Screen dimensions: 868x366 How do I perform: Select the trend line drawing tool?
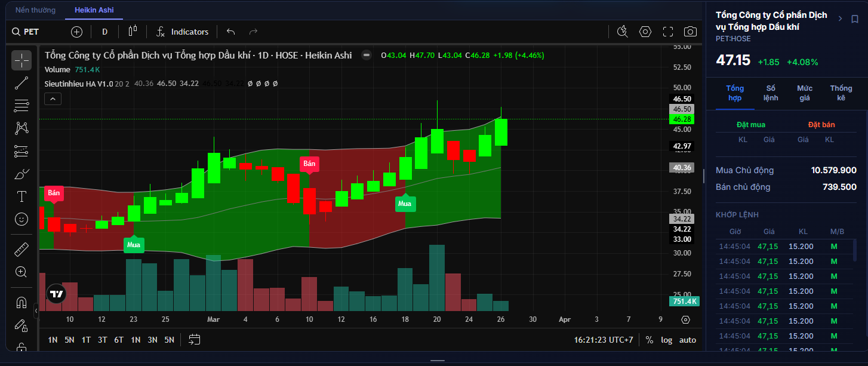point(21,83)
